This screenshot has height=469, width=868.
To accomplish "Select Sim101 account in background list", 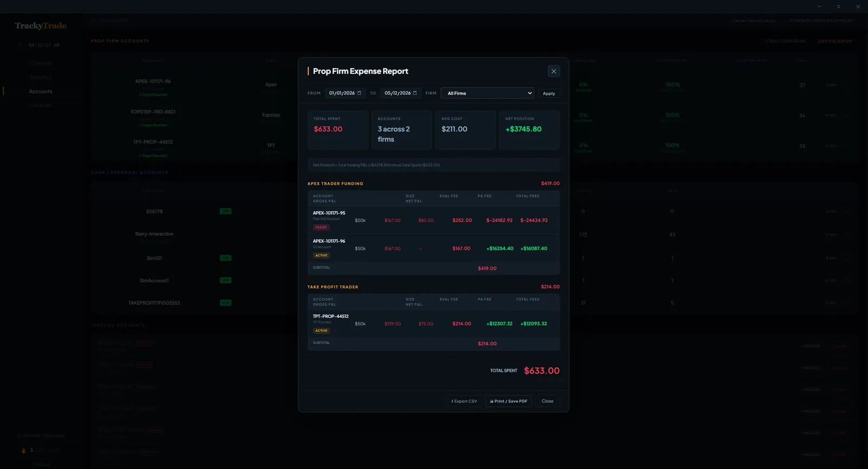I will [154, 258].
